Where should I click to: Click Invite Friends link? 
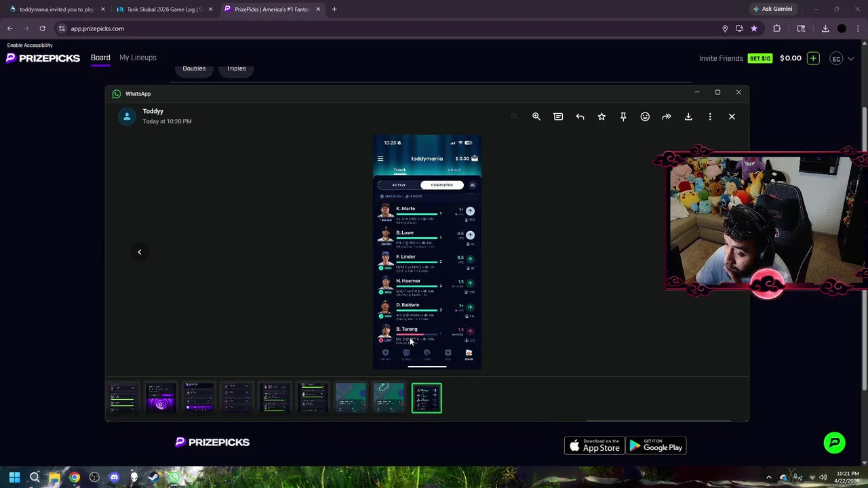[x=721, y=58]
